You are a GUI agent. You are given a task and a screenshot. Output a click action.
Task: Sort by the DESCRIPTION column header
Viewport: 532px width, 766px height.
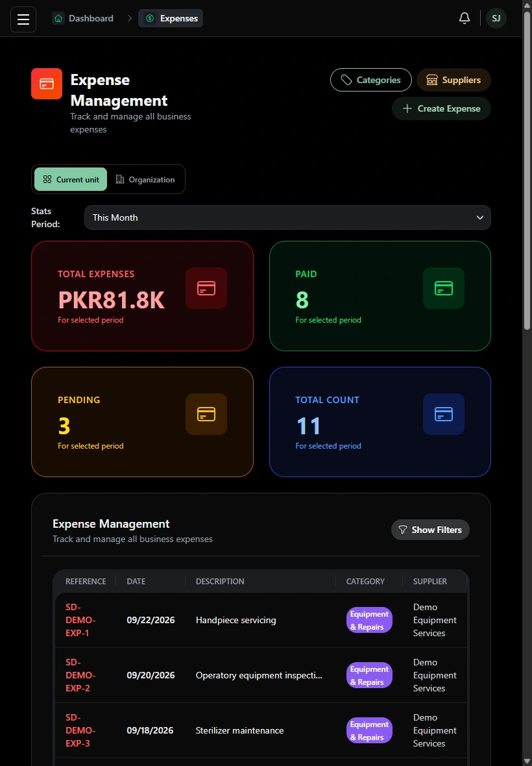(x=220, y=582)
